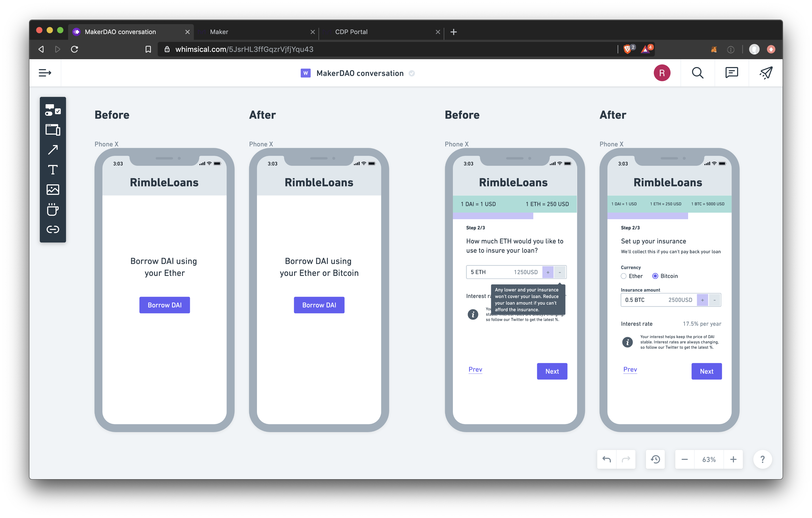
Task: Click Borrow DAI in Before phone
Action: (x=164, y=305)
